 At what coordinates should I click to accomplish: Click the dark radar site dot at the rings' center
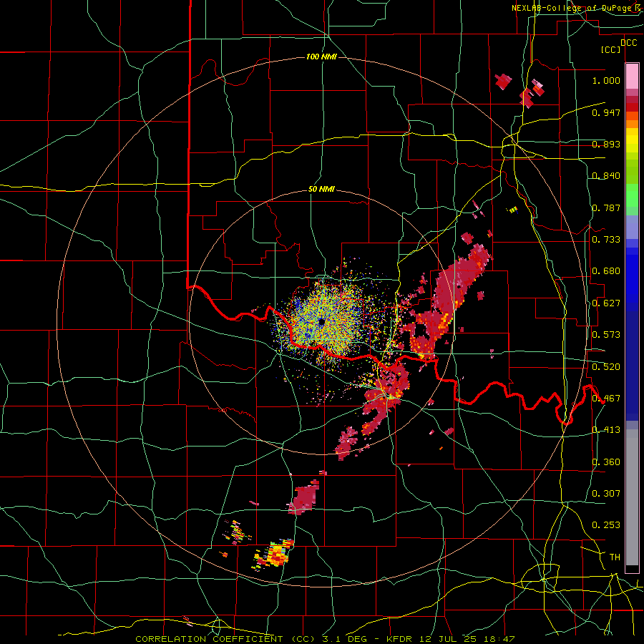[x=321, y=322]
